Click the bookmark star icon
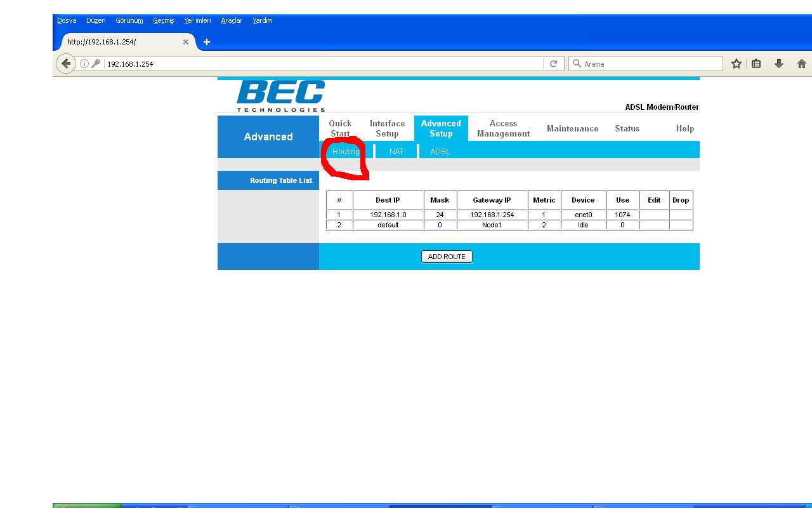This screenshot has width=812, height=508. (x=736, y=63)
